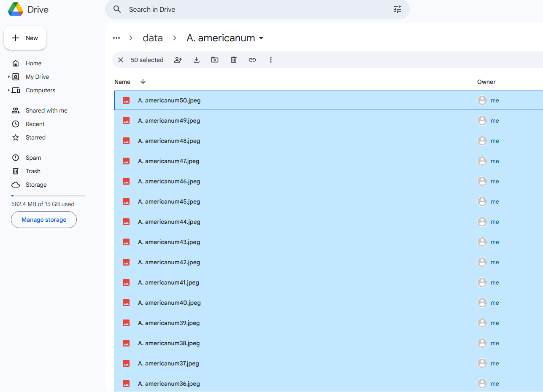
Task: Reverse sort direction arrow
Action: pos(143,81)
